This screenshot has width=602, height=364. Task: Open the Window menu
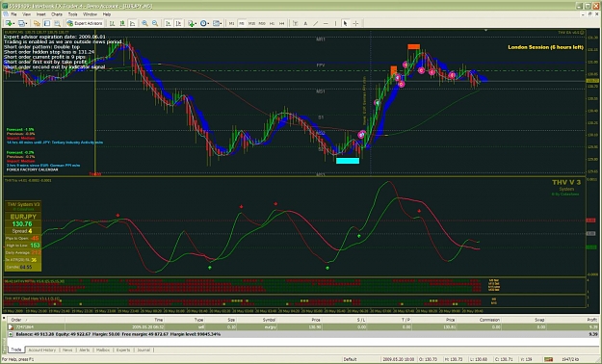point(90,14)
